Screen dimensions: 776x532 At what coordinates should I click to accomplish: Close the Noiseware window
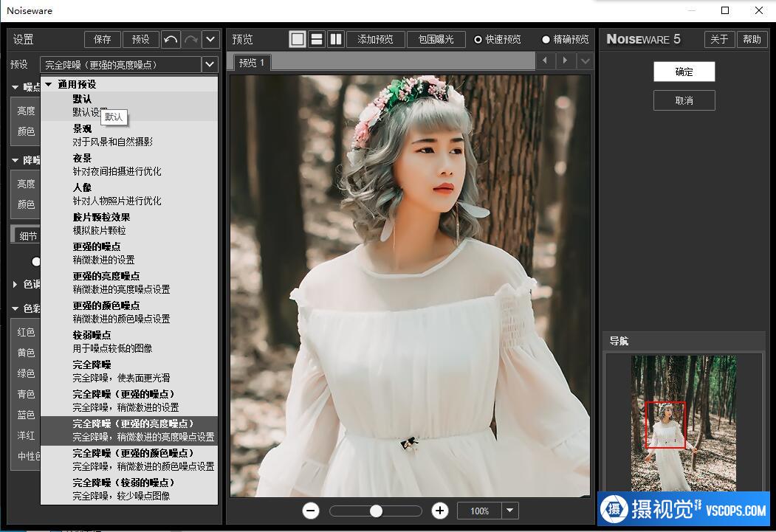pos(759,10)
